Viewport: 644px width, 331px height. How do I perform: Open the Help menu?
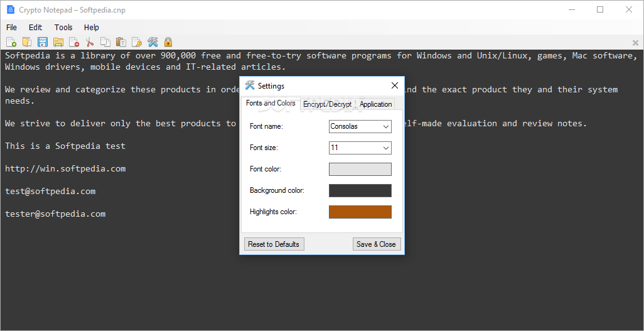92,28
